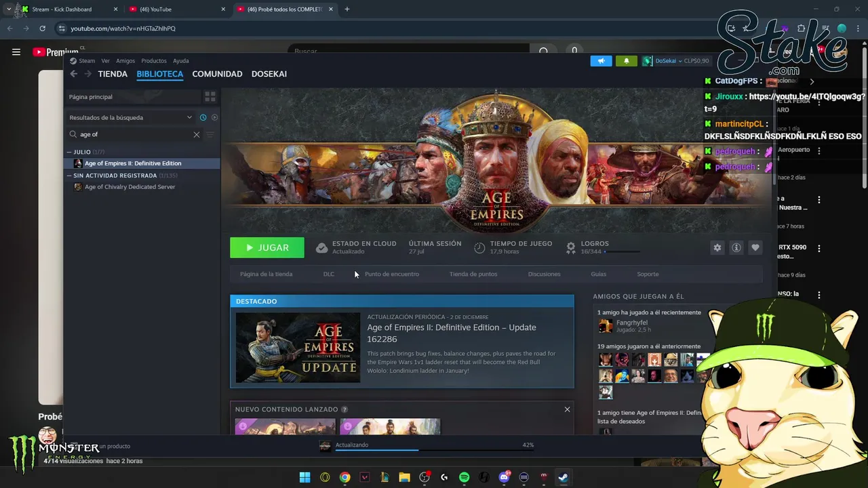Open the Discusiones link
This screenshot has height=488, width=868.
click(544, 274)
